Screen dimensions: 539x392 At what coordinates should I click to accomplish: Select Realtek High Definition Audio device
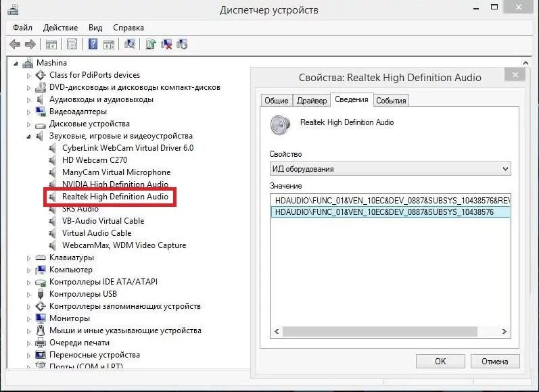(115, 197)
